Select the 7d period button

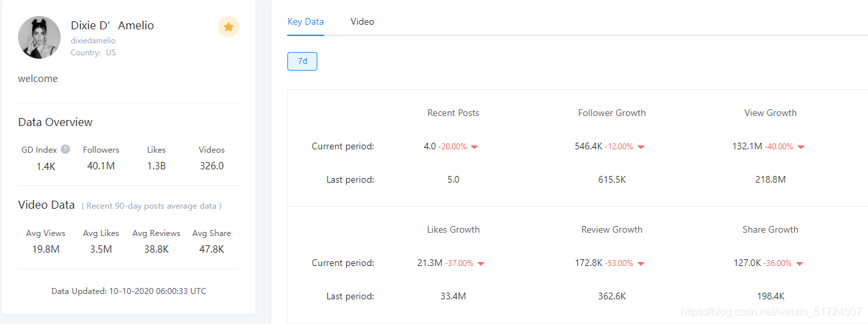tap(302, 61)
